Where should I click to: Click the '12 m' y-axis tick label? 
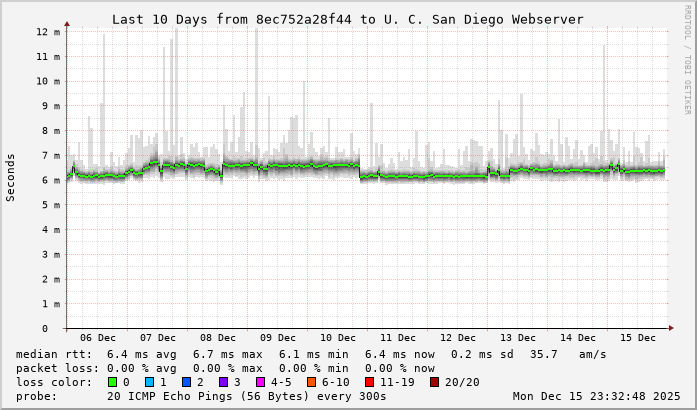[48, 32]
